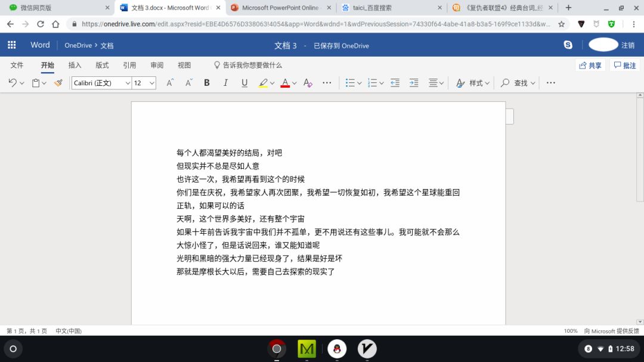Select the Format Painter brush icon
Viewport: 644px width, 362px height.
(x=58, y=83)
